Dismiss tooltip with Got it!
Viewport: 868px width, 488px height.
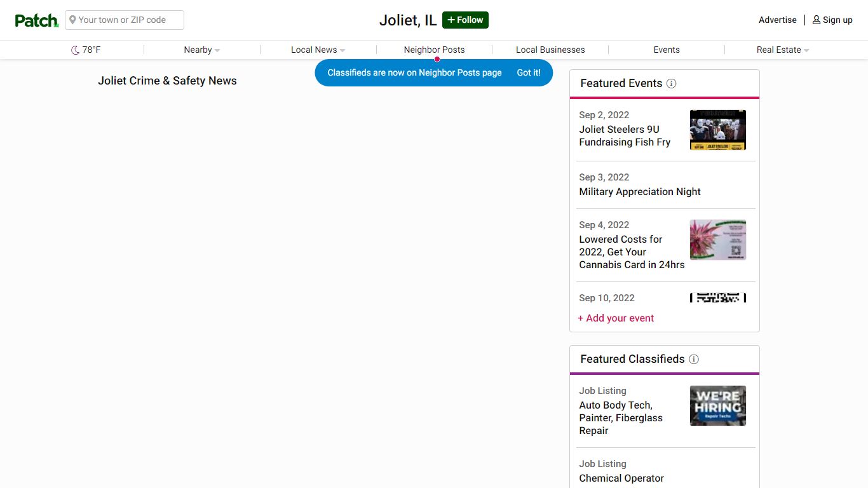529,72
